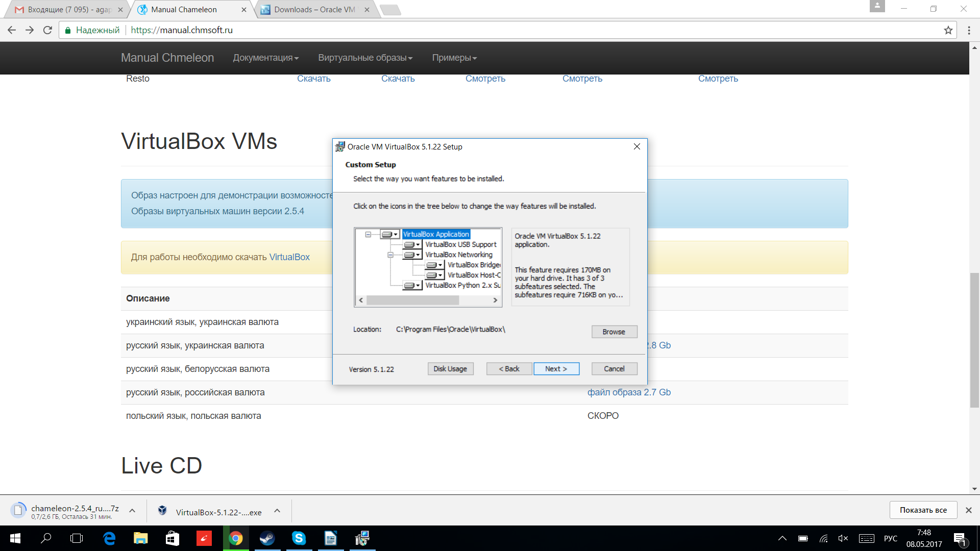Open Microsoft Edge from taskbar

[109, 538]
